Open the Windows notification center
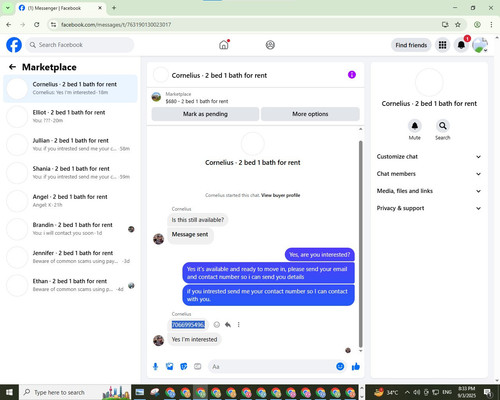 click(x=487, y=392)
